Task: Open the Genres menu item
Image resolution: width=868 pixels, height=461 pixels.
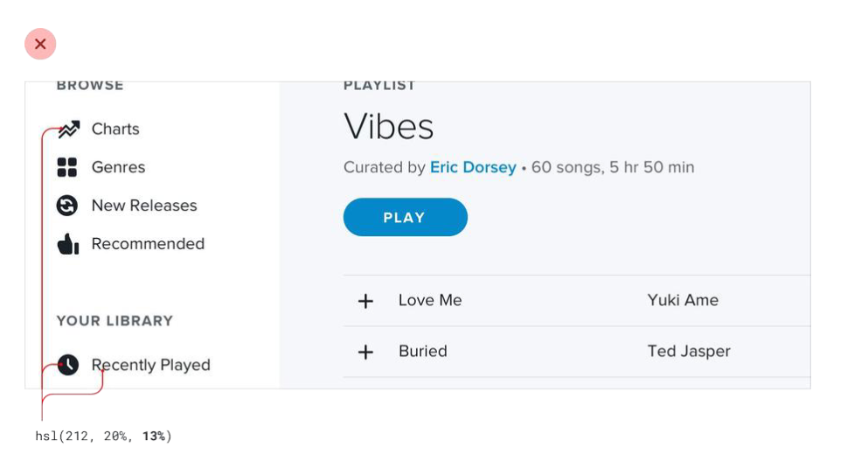Action: point(118,167)
